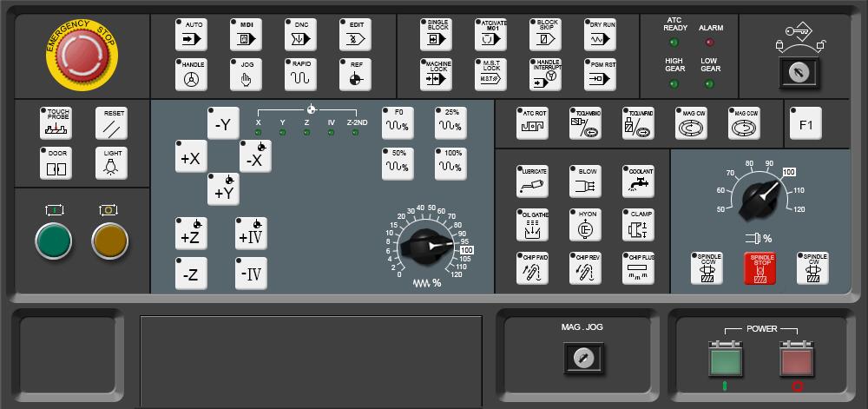Image resolution: width=868 pixels, height=409 pixels.
Task: Toggle the MACHINE LOCK button
Action: click(x=438, y=75)
